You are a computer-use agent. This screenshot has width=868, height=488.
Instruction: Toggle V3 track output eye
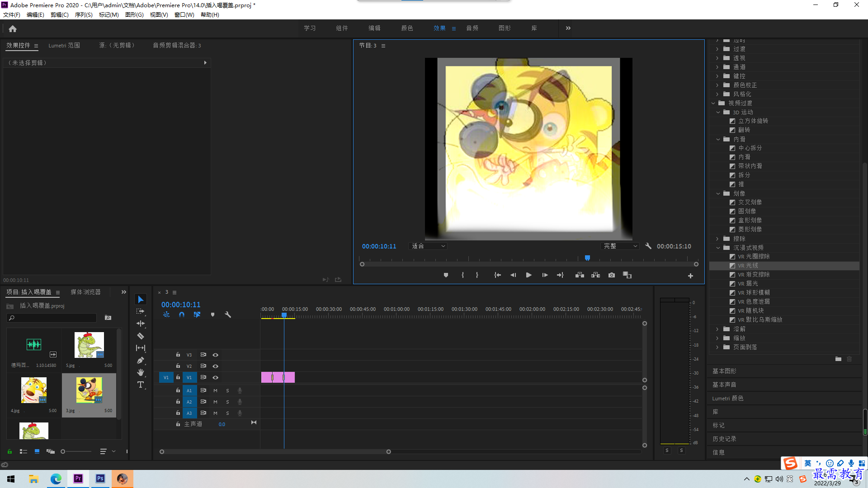pyautogui.click(x=216, y=355)
